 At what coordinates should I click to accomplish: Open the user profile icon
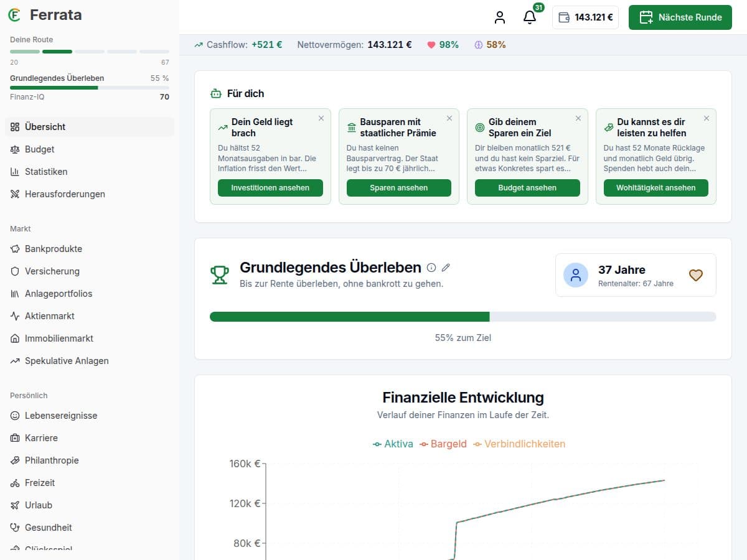point(500,17)
